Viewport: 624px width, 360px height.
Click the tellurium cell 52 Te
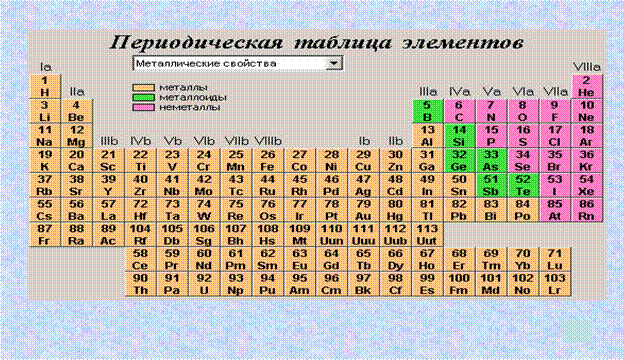[x=523, y=185]
